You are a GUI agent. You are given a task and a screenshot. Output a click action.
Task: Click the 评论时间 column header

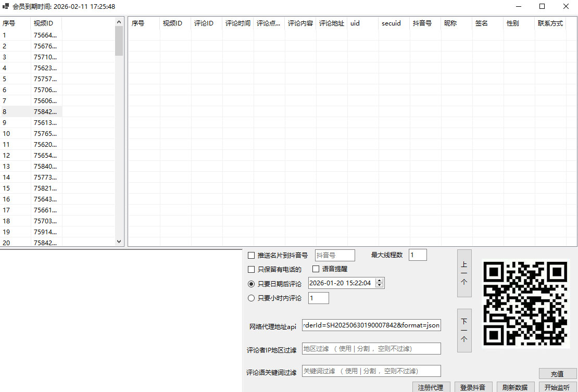(x=238, y=23)
